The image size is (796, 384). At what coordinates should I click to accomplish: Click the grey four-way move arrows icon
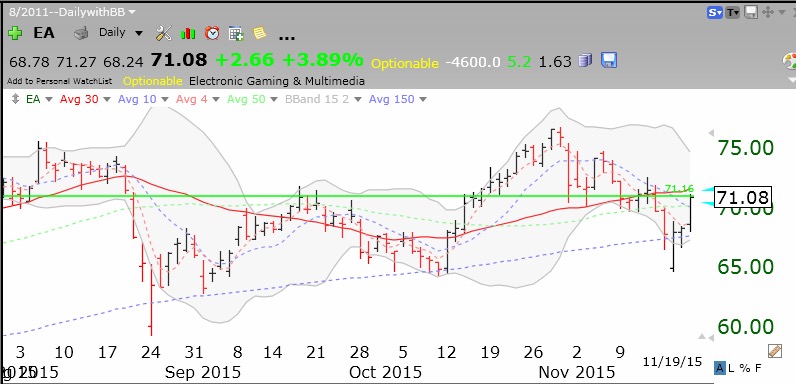click(x=768, y=12)
